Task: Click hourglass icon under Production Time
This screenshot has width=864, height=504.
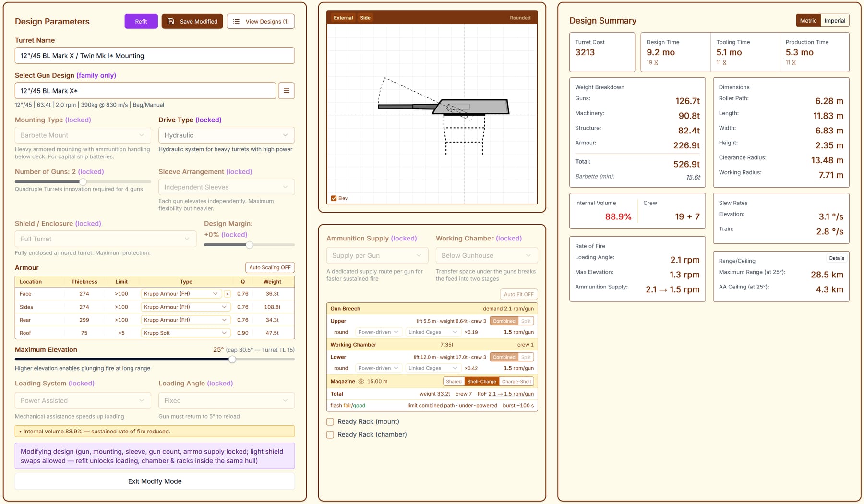Action: pyautogui.click(x=794, y=63)
